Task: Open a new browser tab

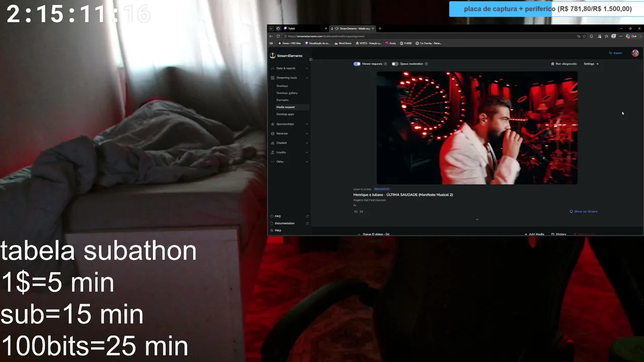Action: tap(380, 28)
